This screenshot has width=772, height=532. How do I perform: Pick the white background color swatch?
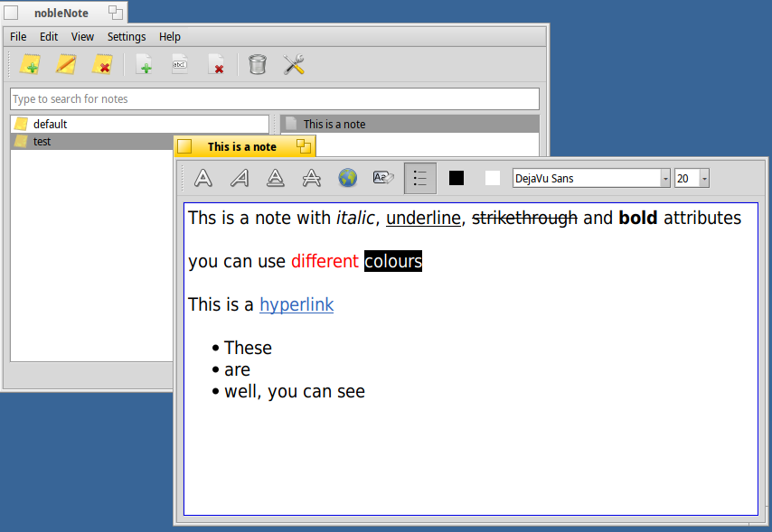tap(493, 178)
